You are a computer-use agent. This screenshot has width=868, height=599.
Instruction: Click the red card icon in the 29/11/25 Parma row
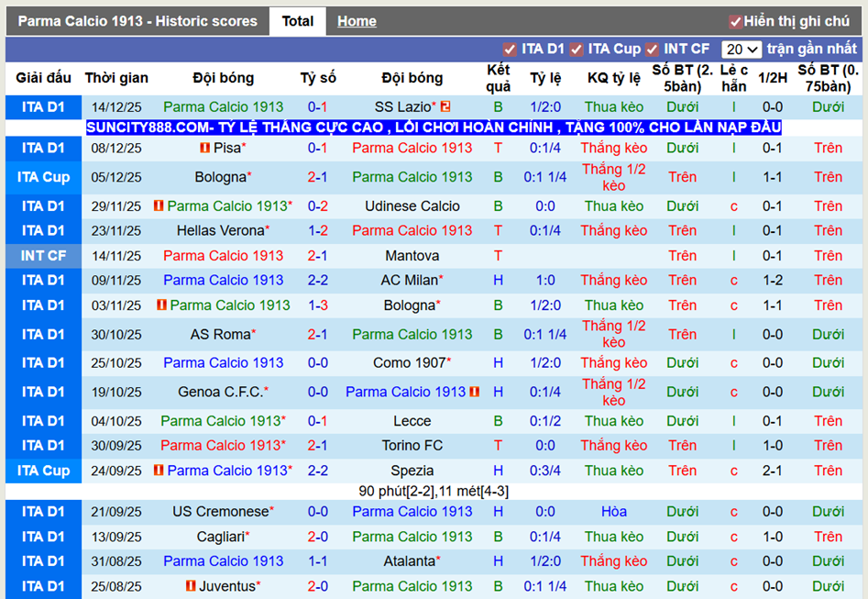click(x=159, y=205)
